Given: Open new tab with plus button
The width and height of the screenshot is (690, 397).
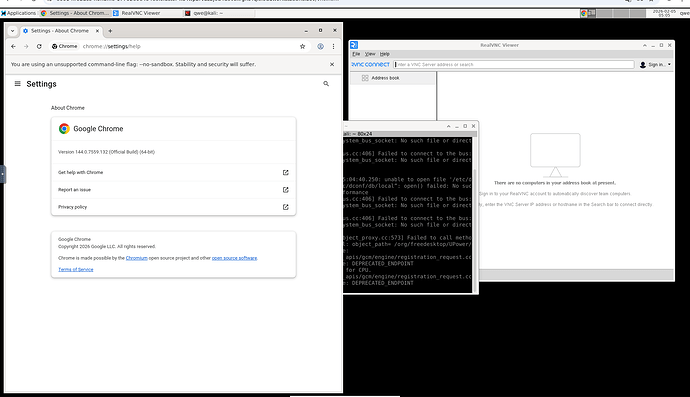Looking at the screenshot, I should click(x=110, y=31).
